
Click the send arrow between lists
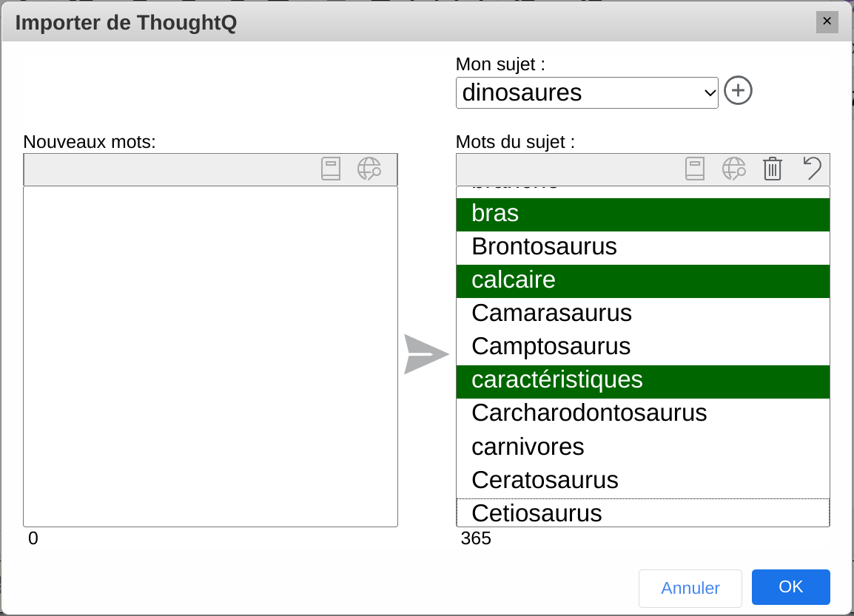click(426, 354)
